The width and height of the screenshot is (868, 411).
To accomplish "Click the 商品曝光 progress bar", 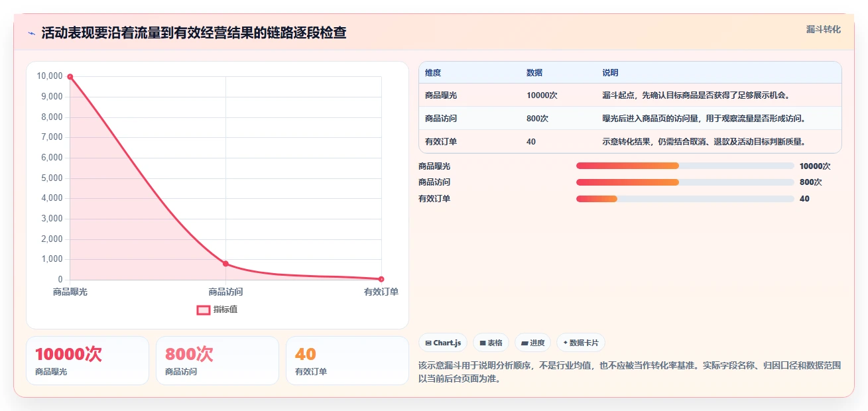I will point(685,166).
